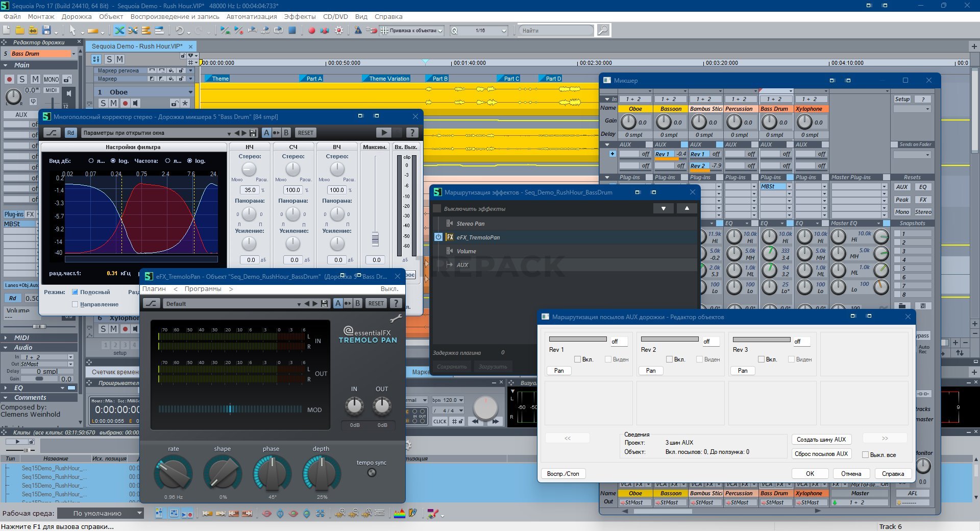
Task: Open the Эффекты menu
Action: point(300,16)
